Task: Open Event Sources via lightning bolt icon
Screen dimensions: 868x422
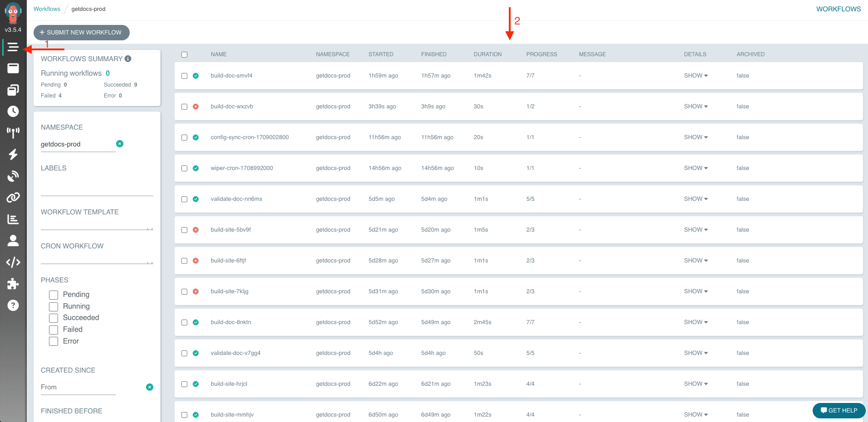Action: point(13,154)
